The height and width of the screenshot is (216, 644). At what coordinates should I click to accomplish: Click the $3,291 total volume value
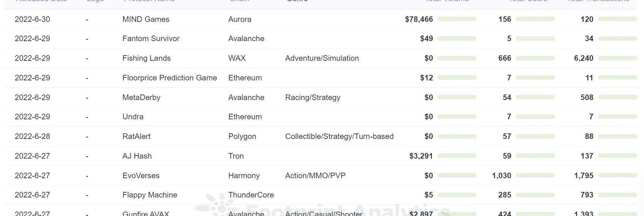421,156
